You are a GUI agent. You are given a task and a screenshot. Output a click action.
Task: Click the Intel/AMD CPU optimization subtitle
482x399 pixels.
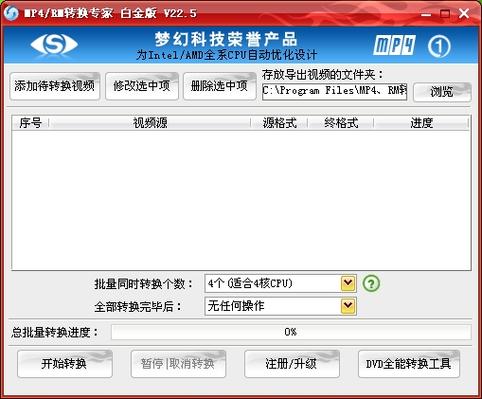click(x=226, y=55)
